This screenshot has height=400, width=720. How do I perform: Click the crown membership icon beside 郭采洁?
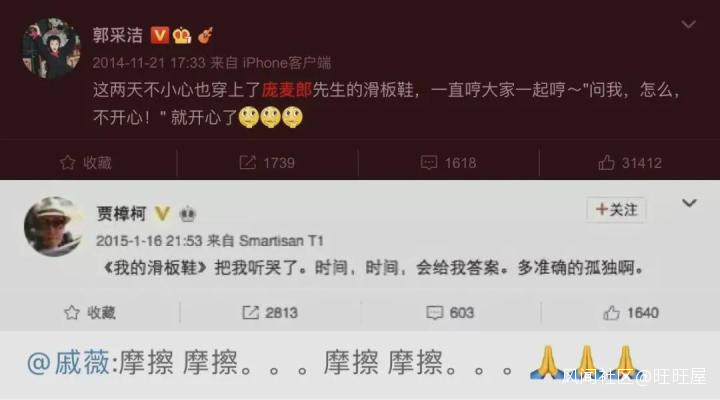[x=182, y=35]
